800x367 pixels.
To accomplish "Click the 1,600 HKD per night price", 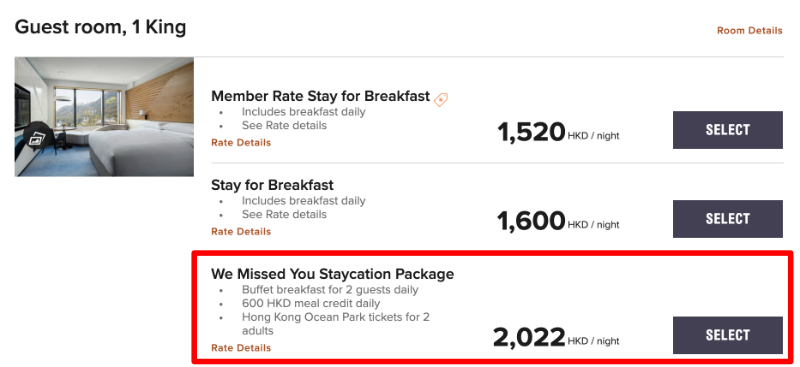I will pyautogui.click(x=558, y=221).
